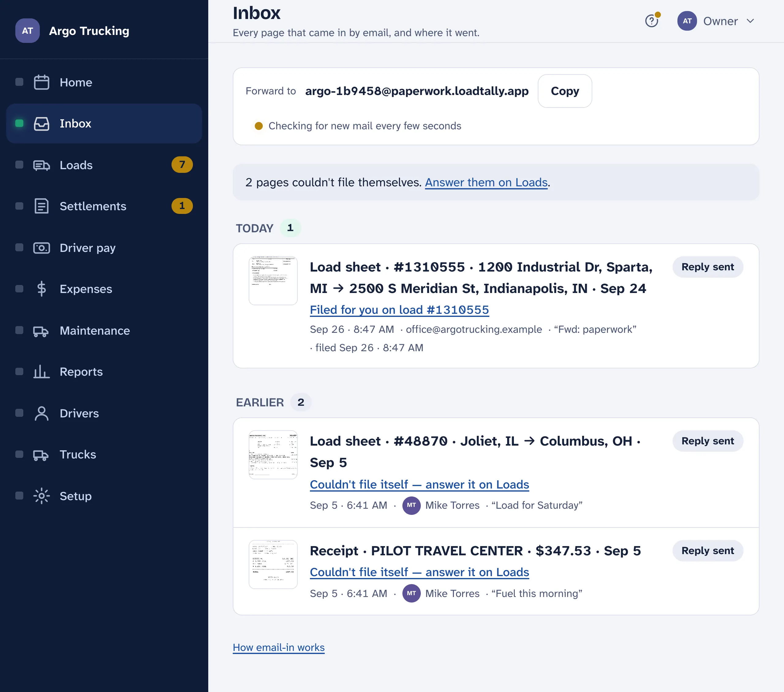Screen dimensions: 784x692
Task: Open thumbnail of load sheet #1310555
Action: [273, 280]
